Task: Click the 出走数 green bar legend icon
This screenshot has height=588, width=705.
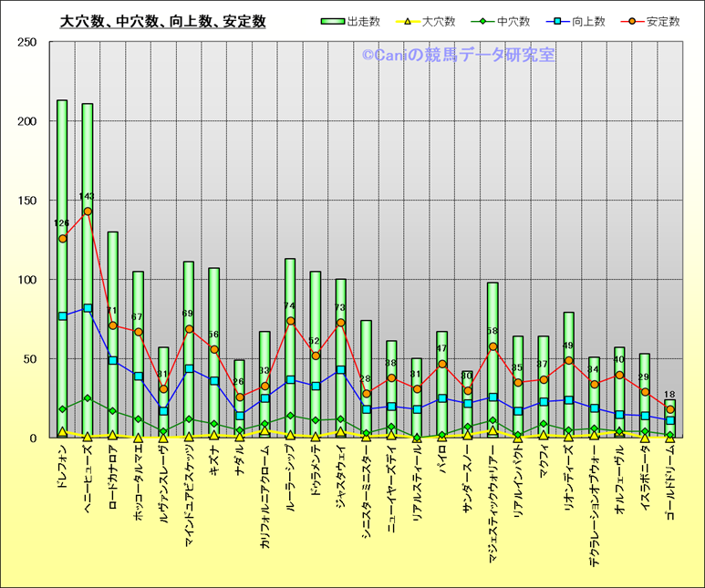Action: tap(331, 21)
